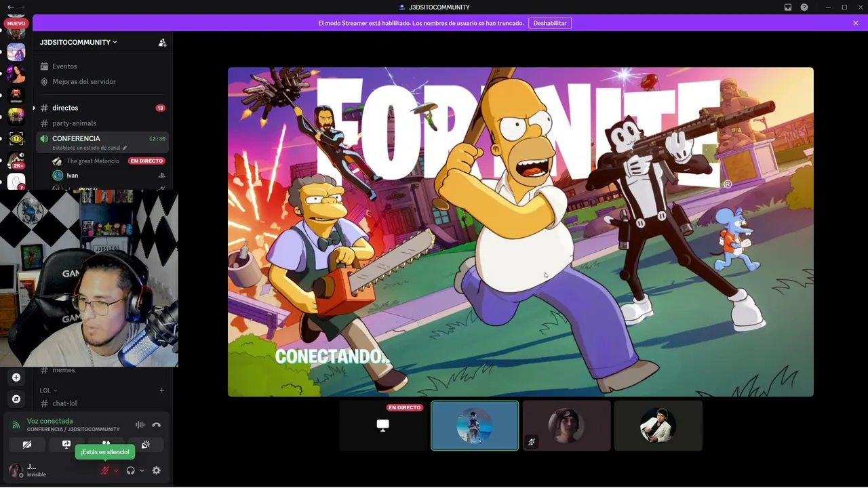Go forward using the title bar arrow
The image size is (868, 488).
pyautogui.click(x=22, y=7)
